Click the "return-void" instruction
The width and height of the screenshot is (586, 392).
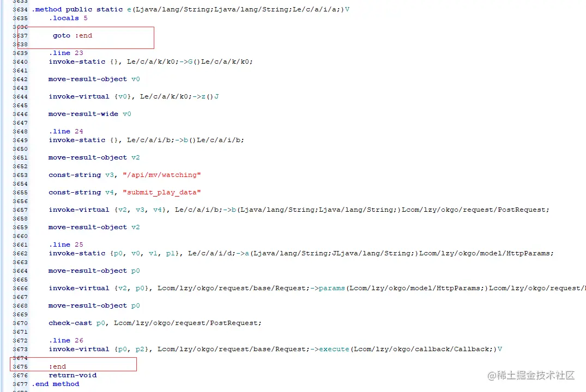click(73, 375)
